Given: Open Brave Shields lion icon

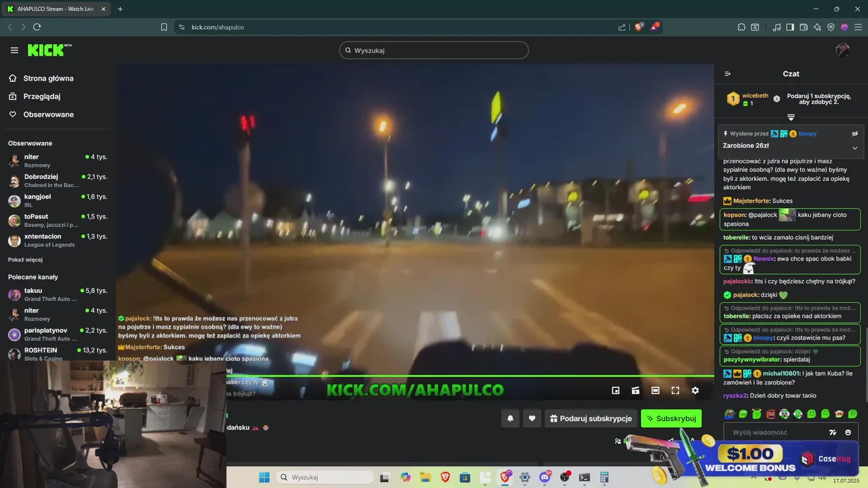Looking at the screenshot, I should [639, 27].
